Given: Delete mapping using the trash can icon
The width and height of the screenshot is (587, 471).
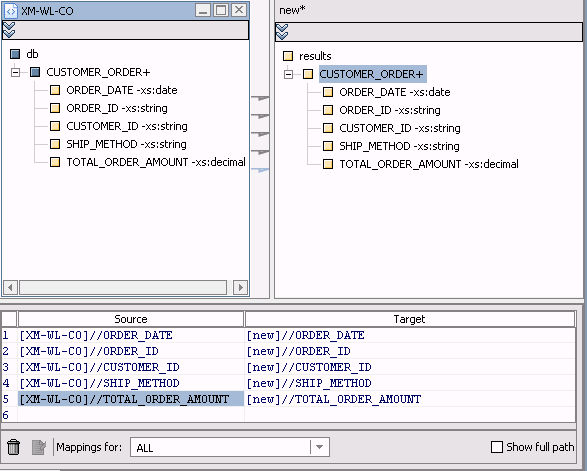Looking at the screenshot, I should 13,447.
